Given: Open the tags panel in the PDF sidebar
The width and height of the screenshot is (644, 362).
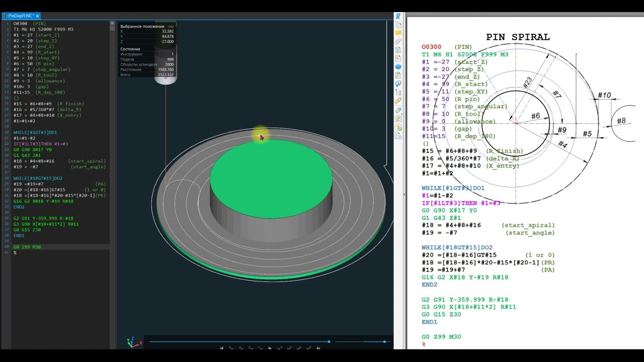Looking at the screenshot, I should (x=398, y=111).
